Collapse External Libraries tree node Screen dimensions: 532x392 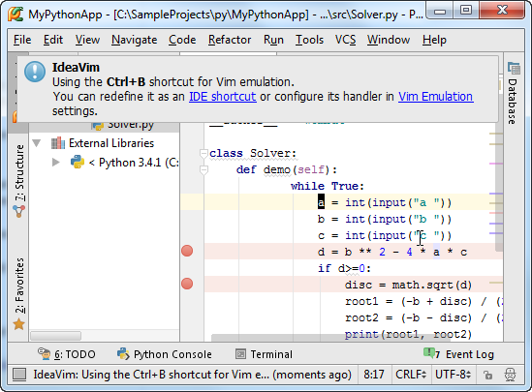click(x=36, y=143)
